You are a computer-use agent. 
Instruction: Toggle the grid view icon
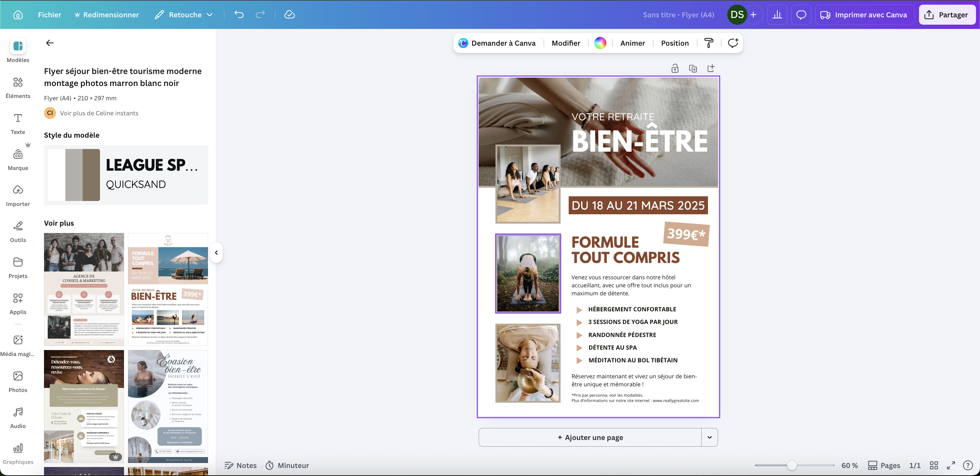(x=934, y=465)
